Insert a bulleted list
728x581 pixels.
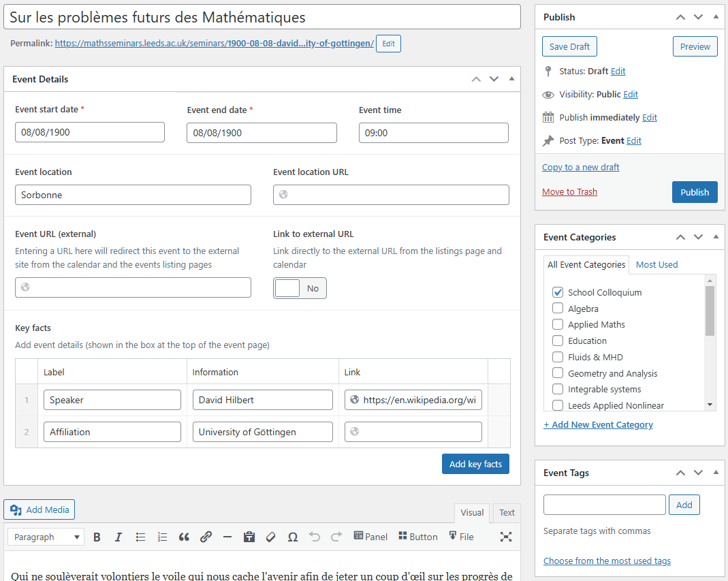point(140,537)
